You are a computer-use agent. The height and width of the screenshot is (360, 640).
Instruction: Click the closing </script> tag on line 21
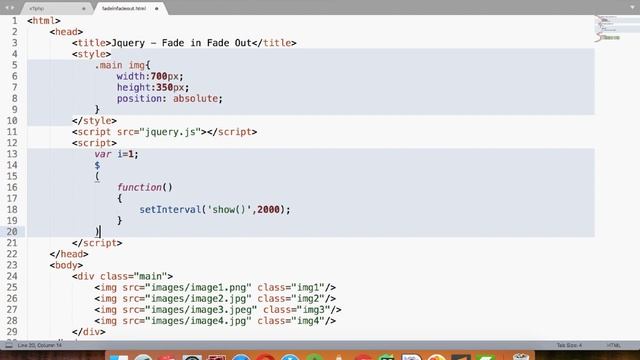pos(97,243)
